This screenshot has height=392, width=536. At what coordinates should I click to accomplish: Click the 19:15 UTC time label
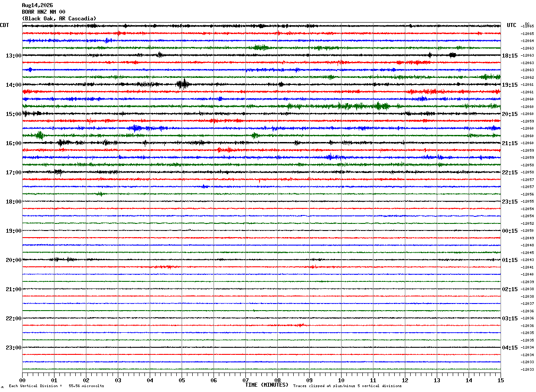[x=510, y=85]
